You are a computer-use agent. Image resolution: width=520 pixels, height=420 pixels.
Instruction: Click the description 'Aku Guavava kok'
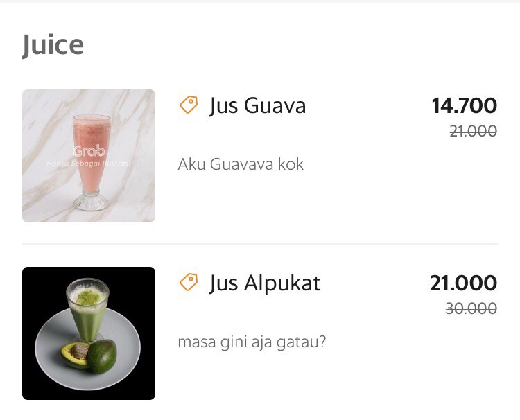tap(241, 164)
